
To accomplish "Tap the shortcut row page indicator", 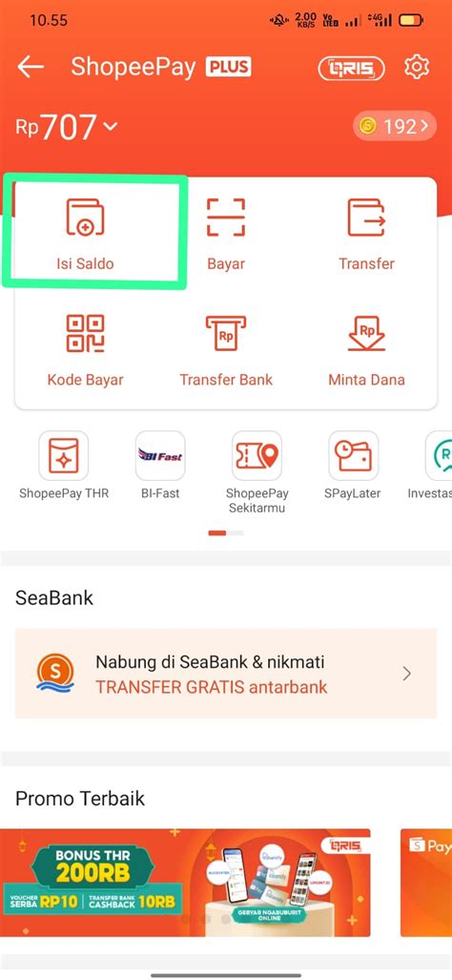I will pyautogui.click(x=226, y=533).
